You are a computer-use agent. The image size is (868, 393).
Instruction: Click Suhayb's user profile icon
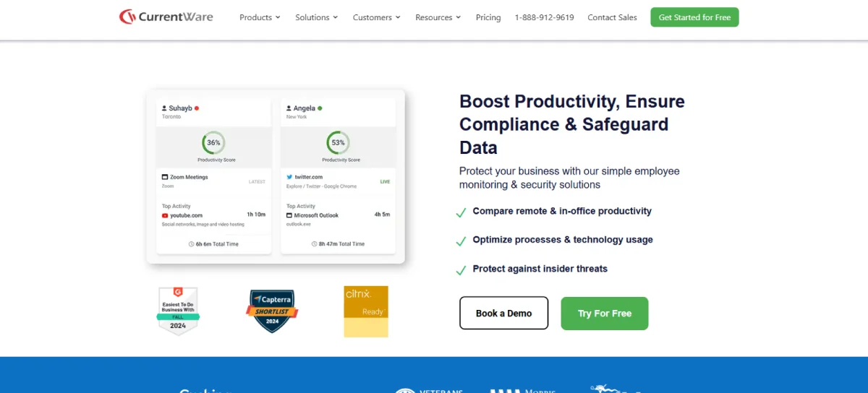pos(164,108)
